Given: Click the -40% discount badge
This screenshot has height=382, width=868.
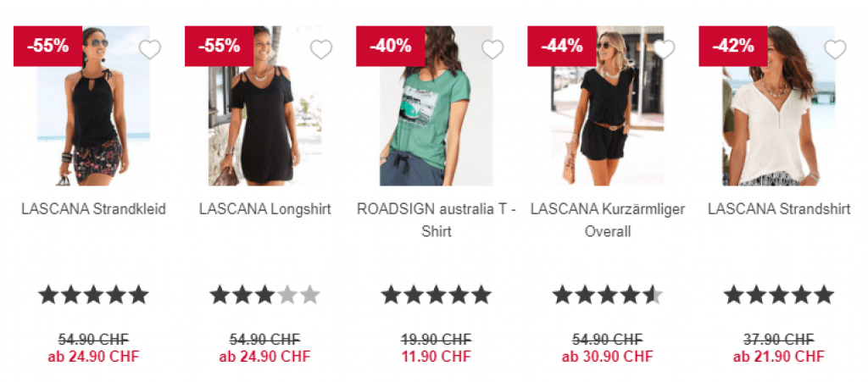Looking at the screenshot, I should click(x=390, y=46).
